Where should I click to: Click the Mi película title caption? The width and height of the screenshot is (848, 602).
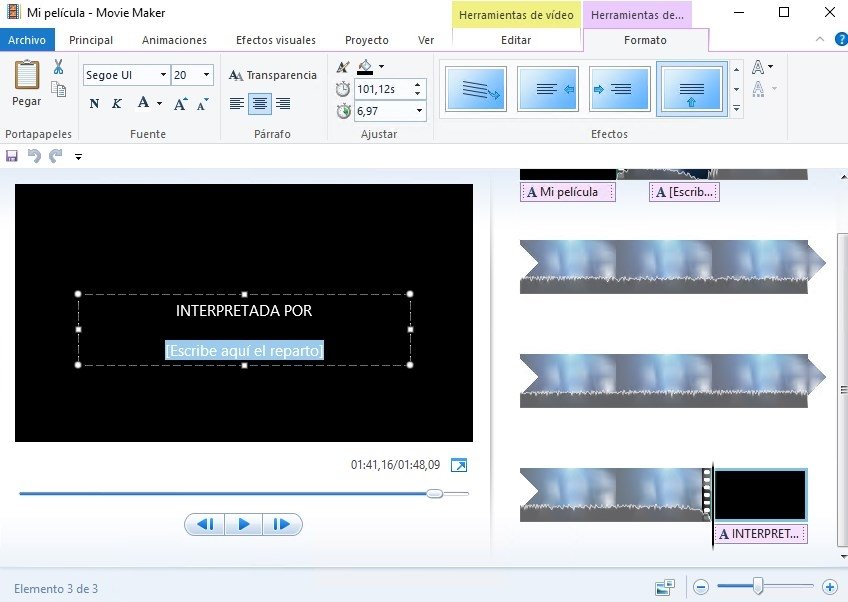click(567, 192)
